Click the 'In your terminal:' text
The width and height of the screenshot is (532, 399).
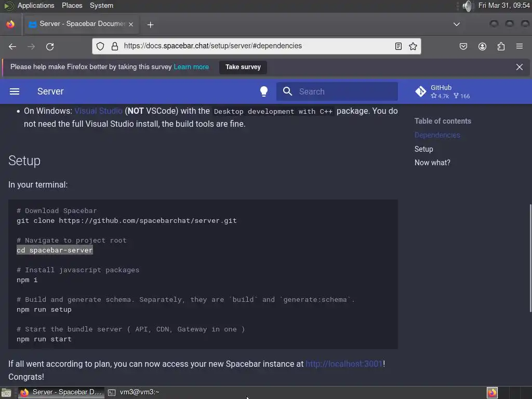click(38, 184)
